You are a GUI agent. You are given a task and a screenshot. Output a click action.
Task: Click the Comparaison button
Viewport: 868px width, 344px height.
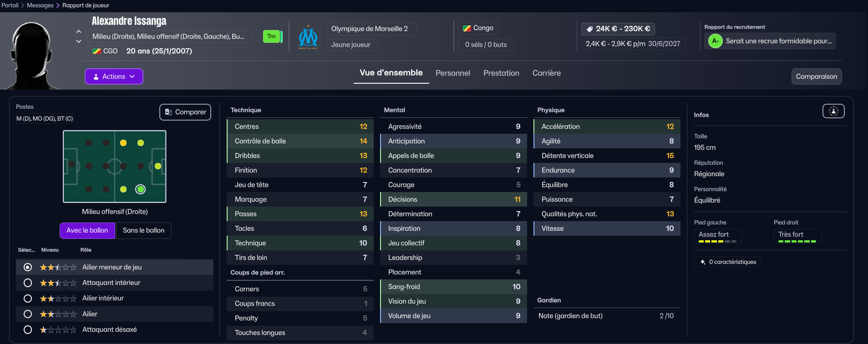pos(816,76)
